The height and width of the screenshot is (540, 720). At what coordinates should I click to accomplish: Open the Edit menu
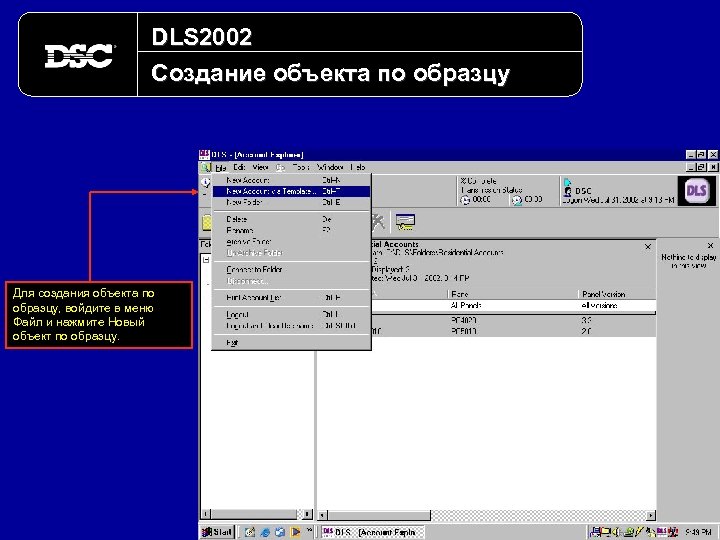(239, 168)
